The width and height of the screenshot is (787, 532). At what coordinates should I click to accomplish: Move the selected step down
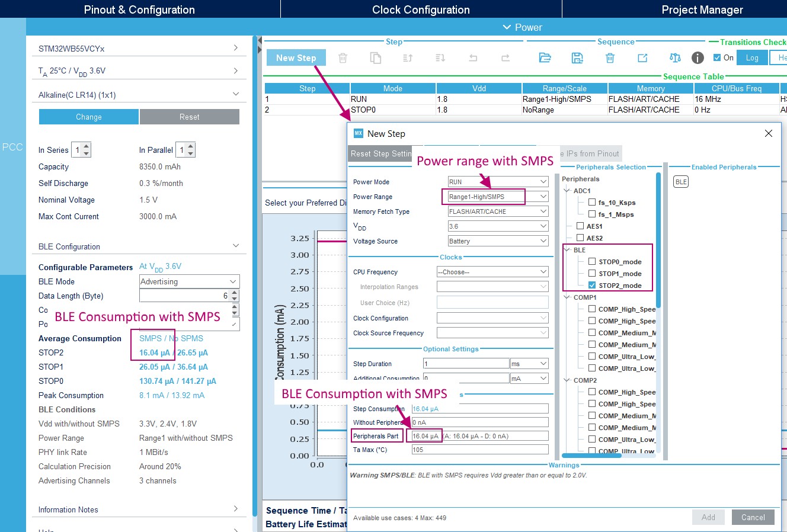tap(440, 57)
